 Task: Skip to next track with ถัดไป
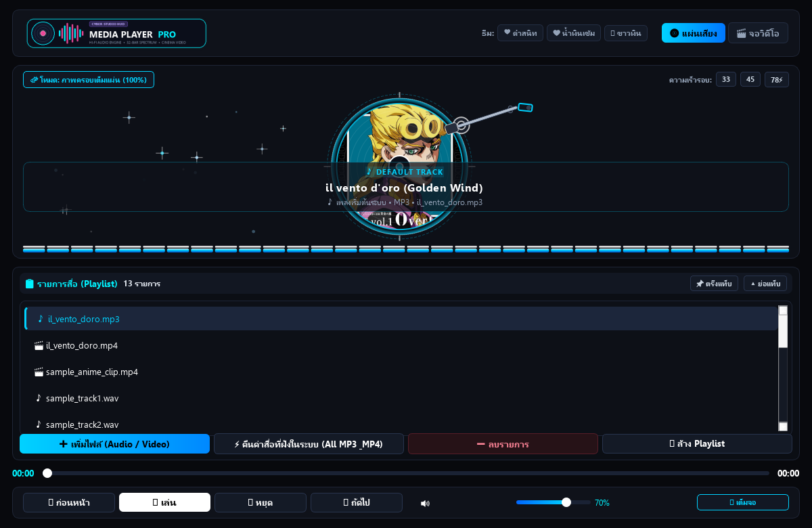click(357, 502)
